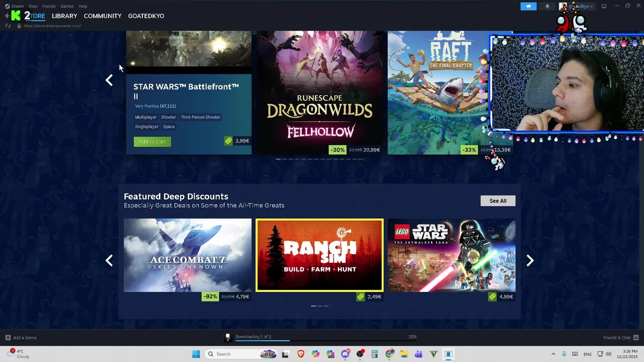This screenshot has height=362, width=644.
Task: Click Add a Game
Action: 21,337
